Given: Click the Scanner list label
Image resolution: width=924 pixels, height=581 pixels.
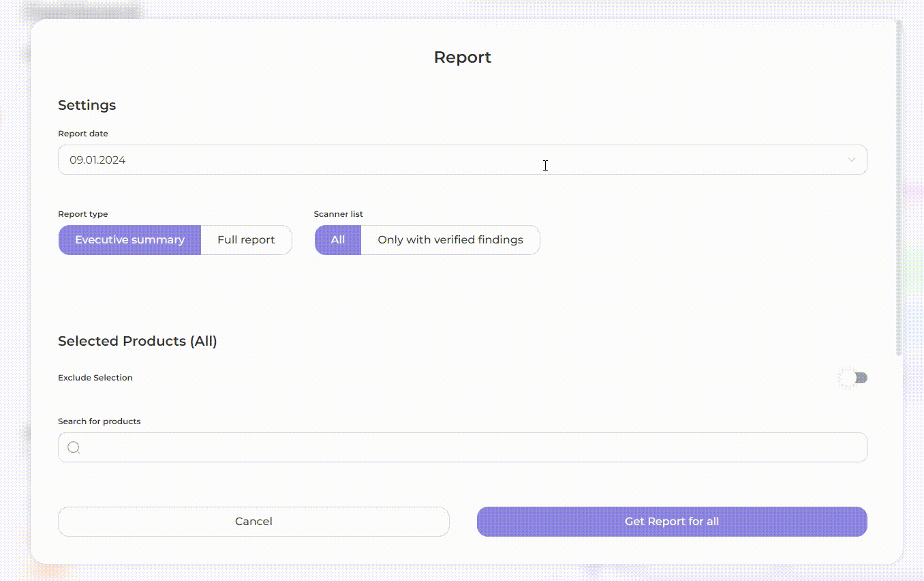Looking at the screenshot, I should coord(338,214).
